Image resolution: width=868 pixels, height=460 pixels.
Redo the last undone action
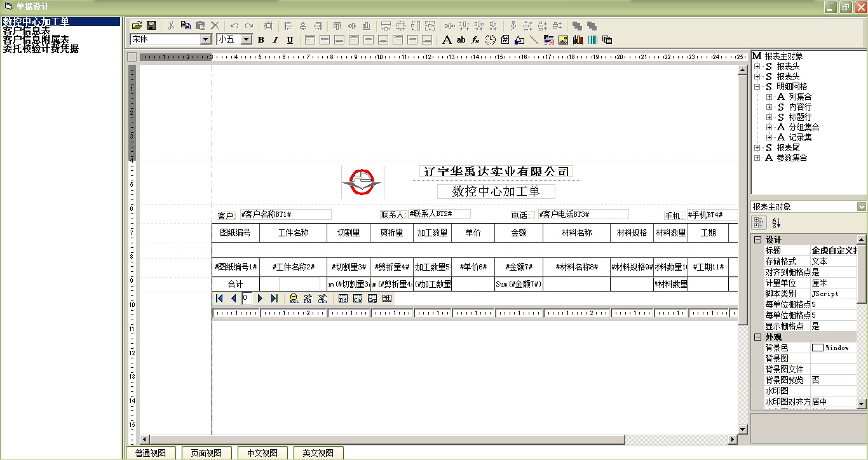click(x=249, y=25)
